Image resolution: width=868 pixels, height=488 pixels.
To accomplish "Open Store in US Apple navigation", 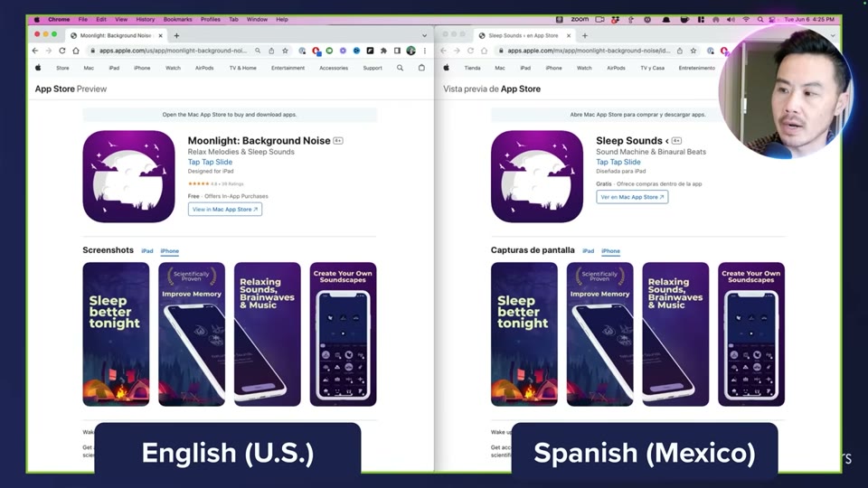I will point(62,68).
